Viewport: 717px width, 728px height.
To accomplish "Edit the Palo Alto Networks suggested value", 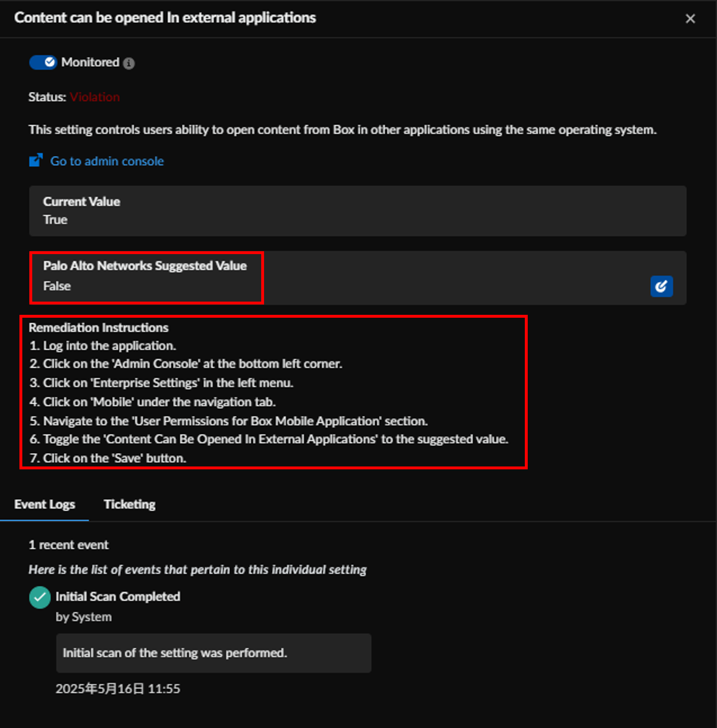I will click(x=661, y=286).
